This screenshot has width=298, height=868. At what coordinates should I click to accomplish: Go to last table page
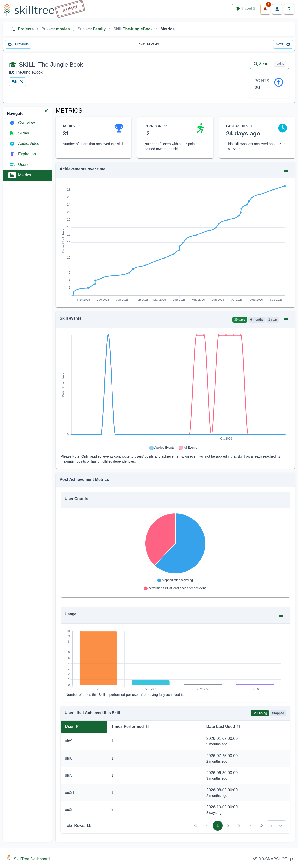pyautogui.click(x=261, y=826)
